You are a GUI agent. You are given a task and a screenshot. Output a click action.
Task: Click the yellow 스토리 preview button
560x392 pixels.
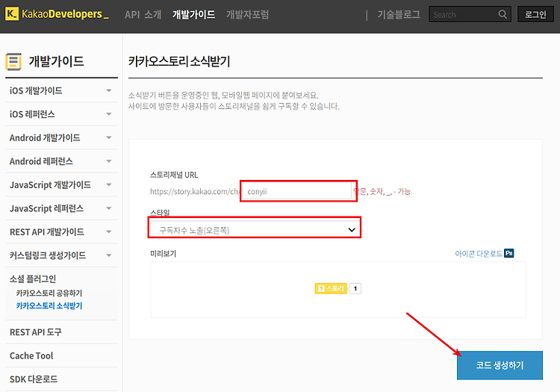[x=331, y=288]
